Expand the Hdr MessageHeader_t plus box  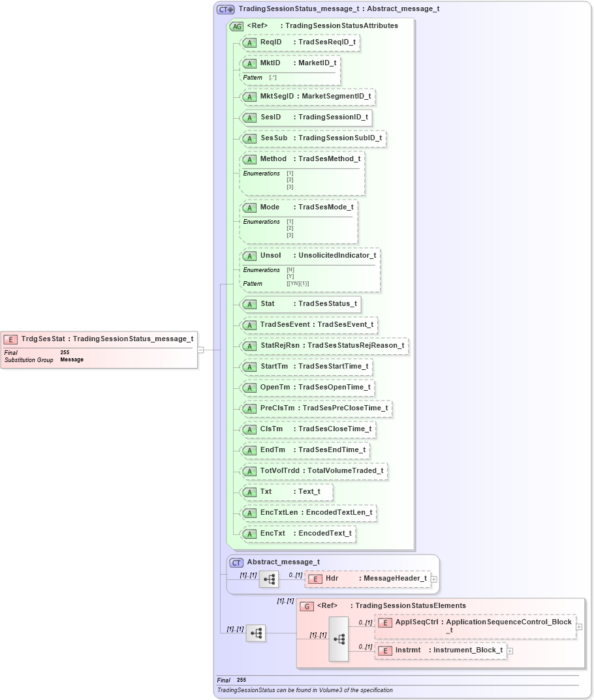pyautogui.click(x=433, y=578)
